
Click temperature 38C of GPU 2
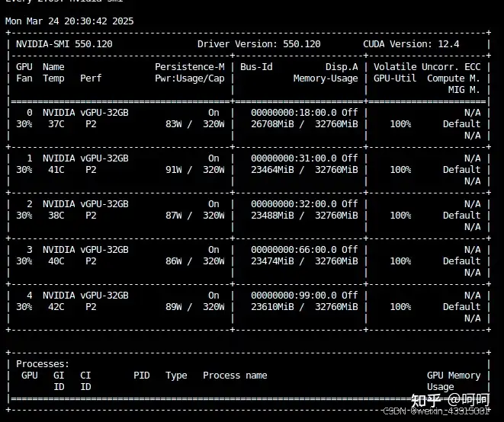pos(56,215)
